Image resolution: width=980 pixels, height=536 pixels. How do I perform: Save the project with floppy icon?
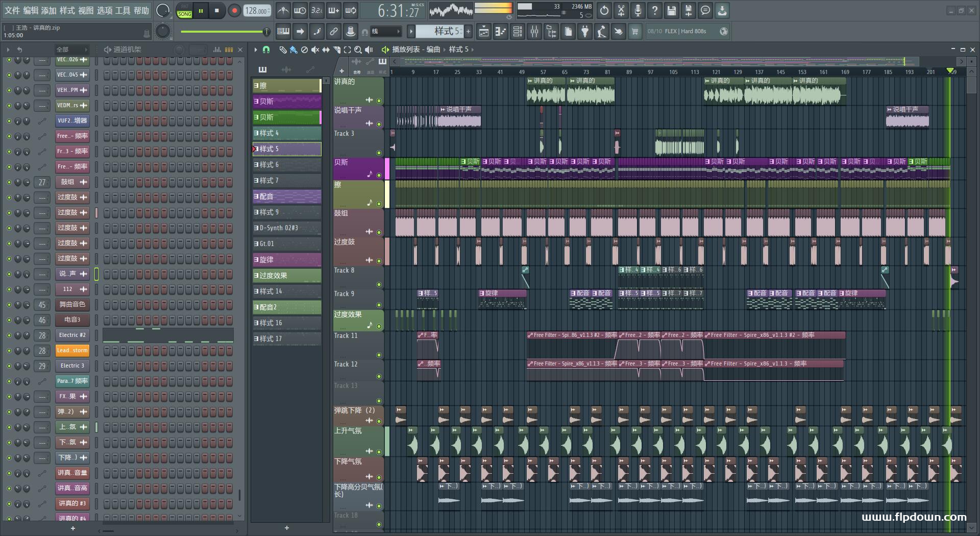click(672, 11)
